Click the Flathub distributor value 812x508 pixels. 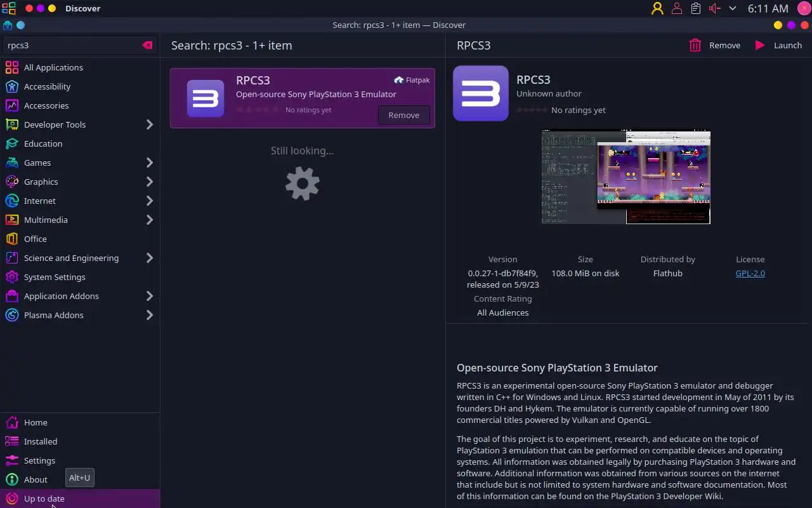pos(667,273)
